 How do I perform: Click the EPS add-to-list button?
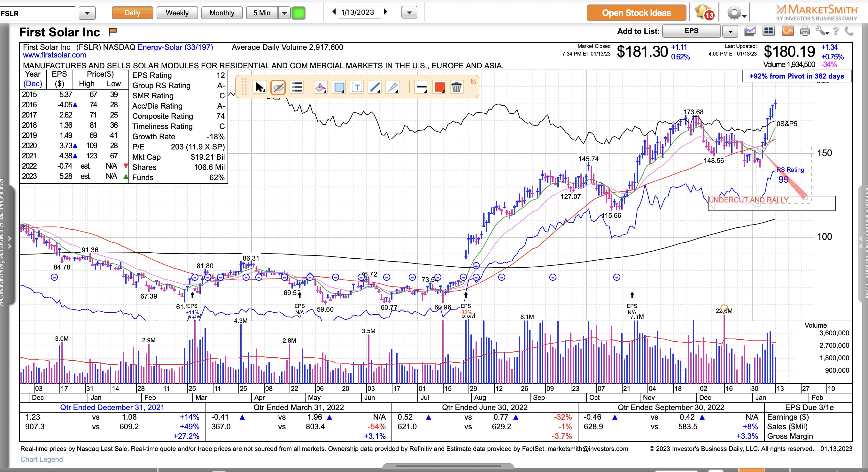click(x=691, y=31)
